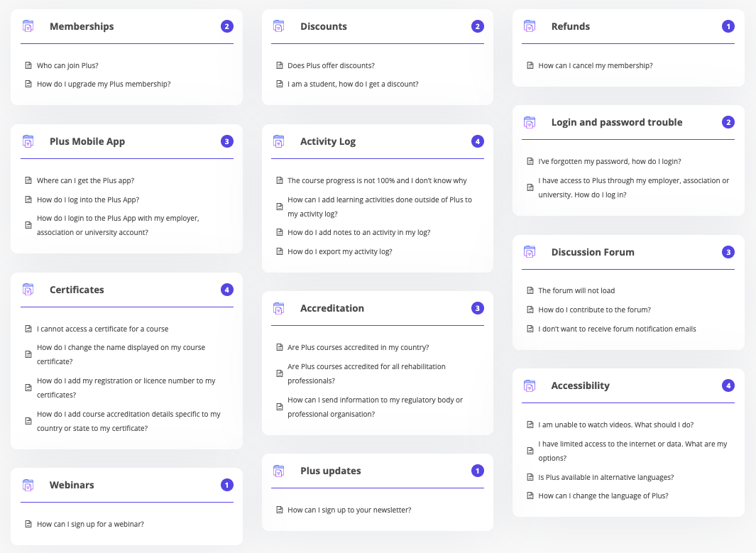Image resolution: width=756 pixels, height=553 pixels.
Task: Click the Memberships article count badge
Action: click(227, 26)
